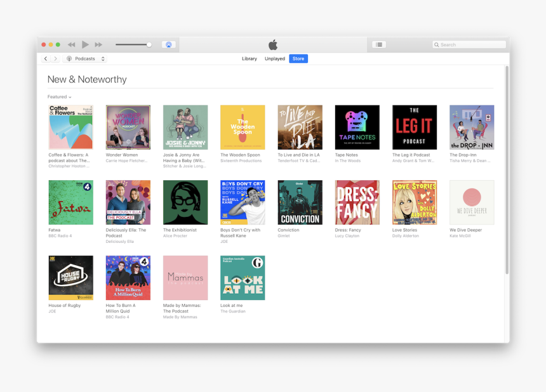This screenshot has width=546, height=392.
Task: Open Boys Don't Cry artwork
Action: point(243,202)
